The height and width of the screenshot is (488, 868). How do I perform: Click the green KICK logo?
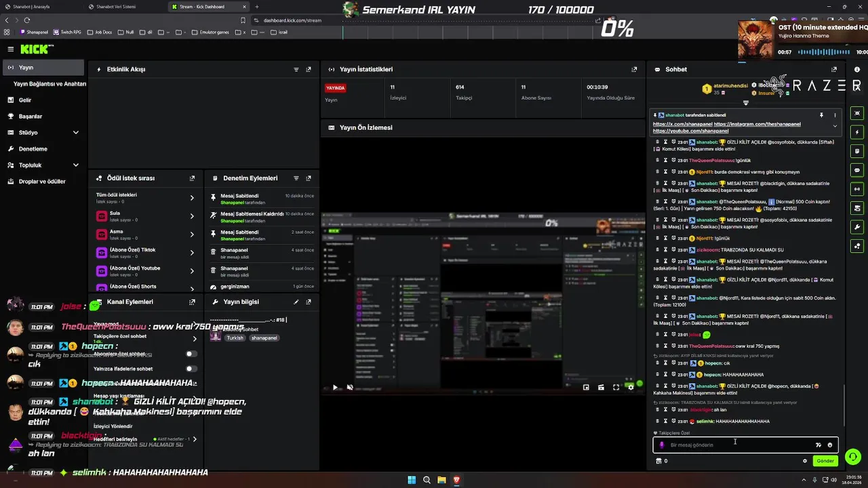point(34,49)
